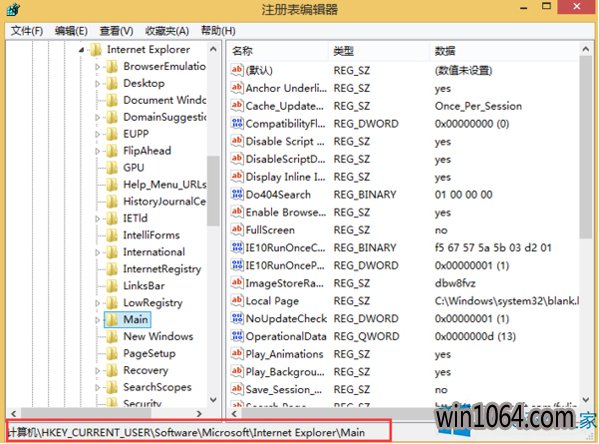Click the QWORD icon of OperationalData value
The image size is (600, 444).
click(x=237, y=336)
